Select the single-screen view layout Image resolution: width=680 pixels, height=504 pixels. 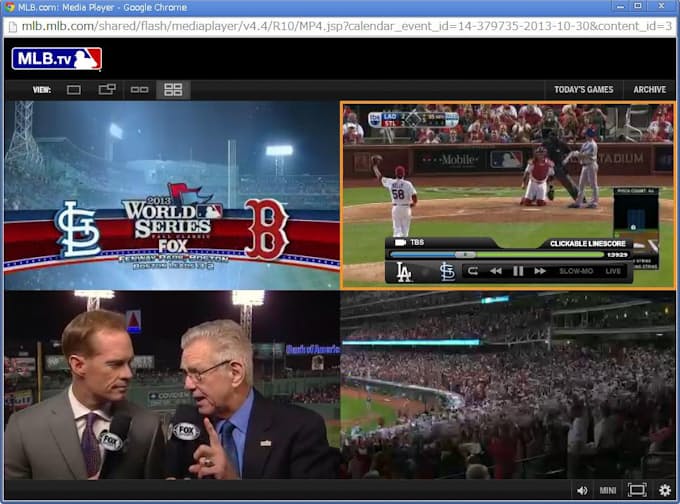click(x=73, y=90)
